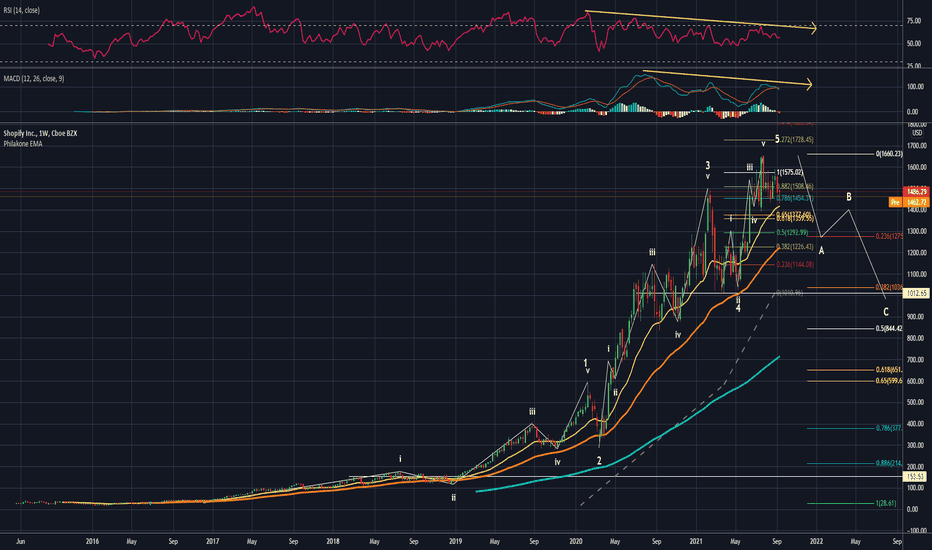Screen dimensions: 932x550
Task: Select the 1(1575.02) Fibonacci label
Action: [789, 172]
